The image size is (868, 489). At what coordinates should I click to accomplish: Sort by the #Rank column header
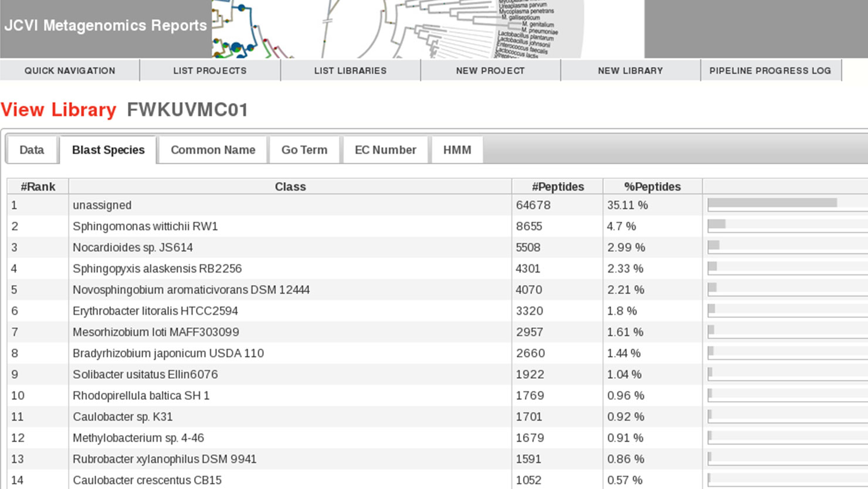tap(38, 186)
